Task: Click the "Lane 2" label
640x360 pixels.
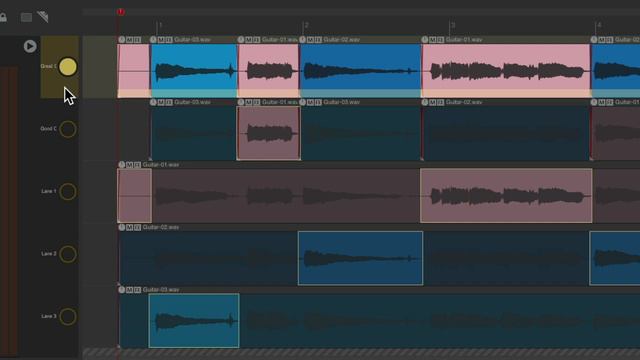Action: tap(49, 254)
